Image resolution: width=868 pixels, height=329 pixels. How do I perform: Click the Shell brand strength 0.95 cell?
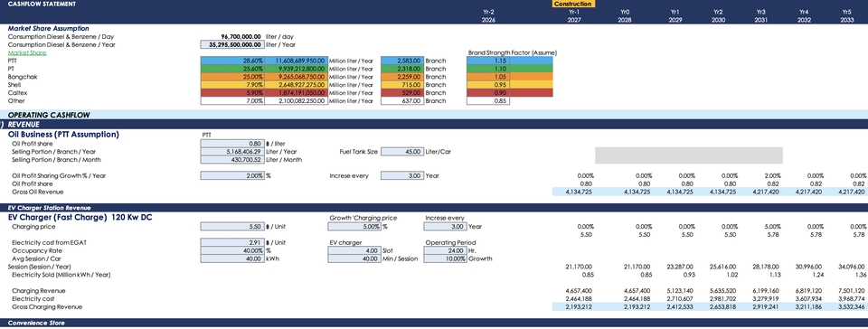pyautogui.click(x=488, y=85)
